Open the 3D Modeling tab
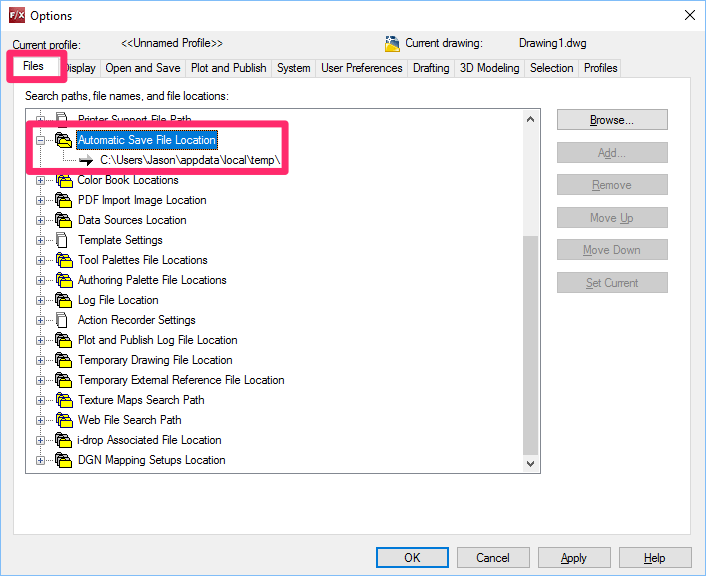Viewport: 706px width, 576px height. tap(489, 68)
